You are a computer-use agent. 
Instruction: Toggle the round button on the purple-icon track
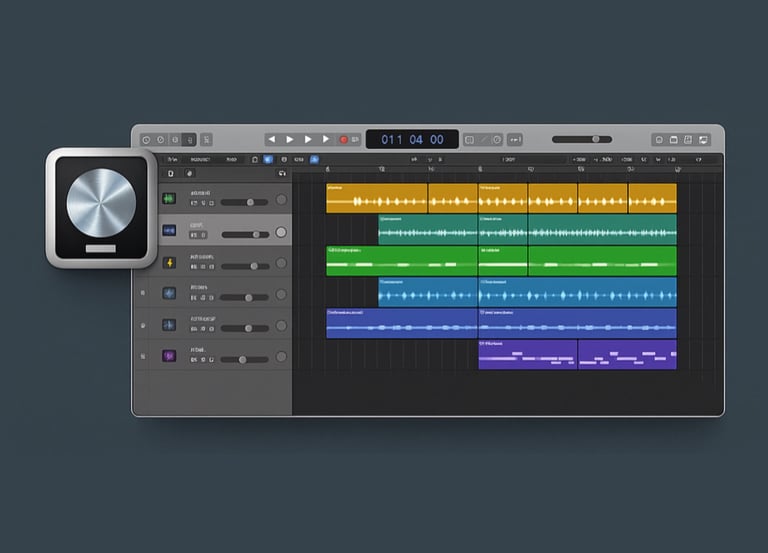[x=281, y=357]
